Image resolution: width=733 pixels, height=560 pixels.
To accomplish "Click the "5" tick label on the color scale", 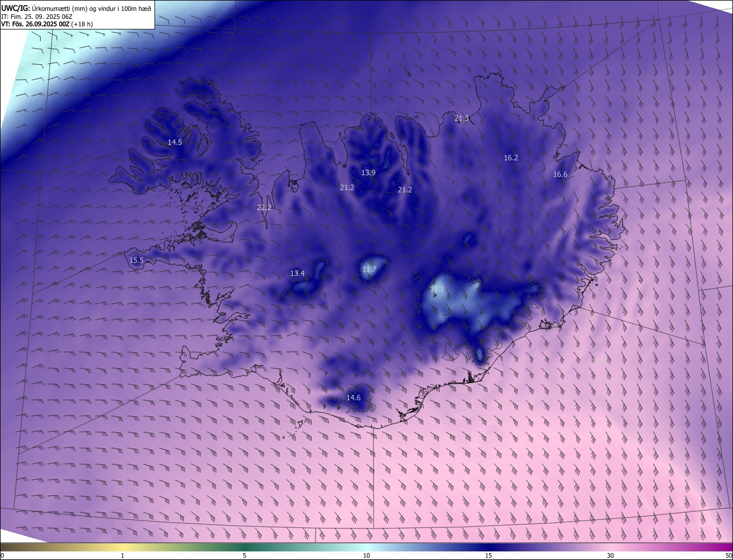I will coord(245,556).
